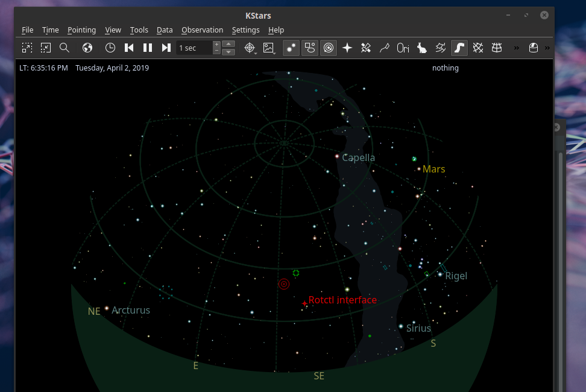Open the crosshair tracking dropdown
The width and height of the screenshot is (586, 392).
[250, 48]
